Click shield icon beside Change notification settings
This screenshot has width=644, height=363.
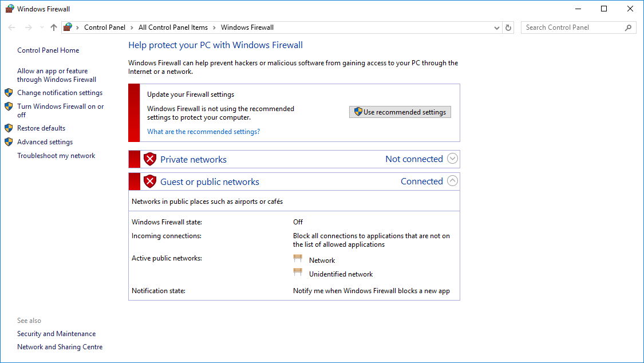[9, 92]
